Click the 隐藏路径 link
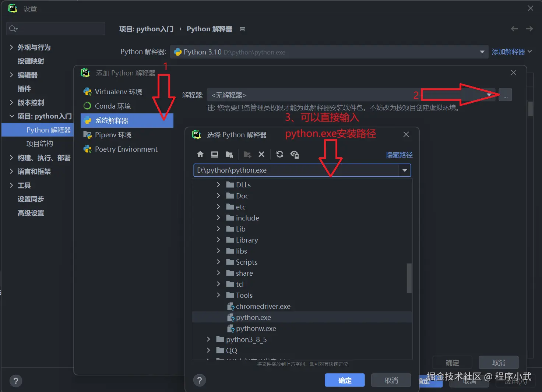Viewport: 542px width, 392px height. click(399, 155)
